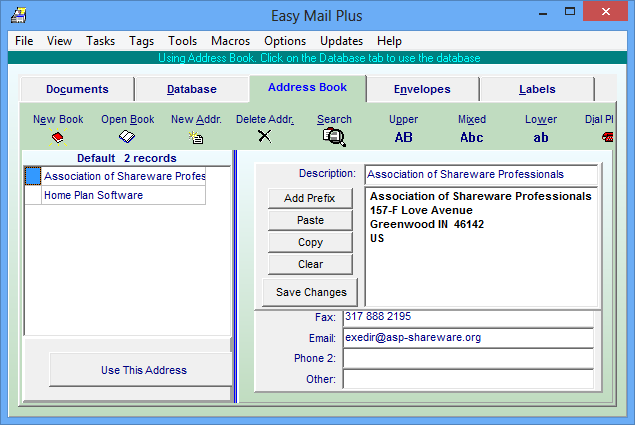Image resolution: width=635 pixels, height=425 pixels.
Task: Maximize the Easy Mail Plus window
Action: pyautogui.click(x=570, y=12)
